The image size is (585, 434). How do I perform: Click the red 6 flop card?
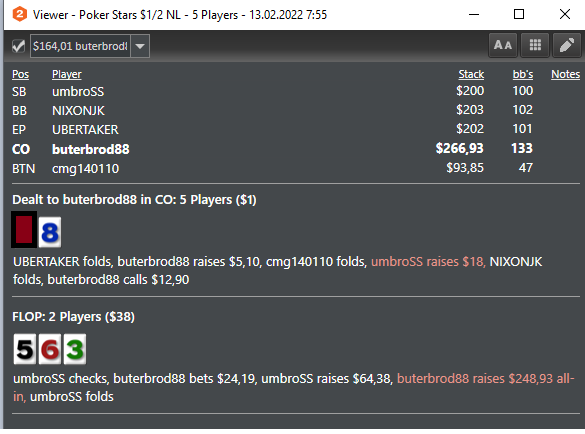click(x=50, y=349)
